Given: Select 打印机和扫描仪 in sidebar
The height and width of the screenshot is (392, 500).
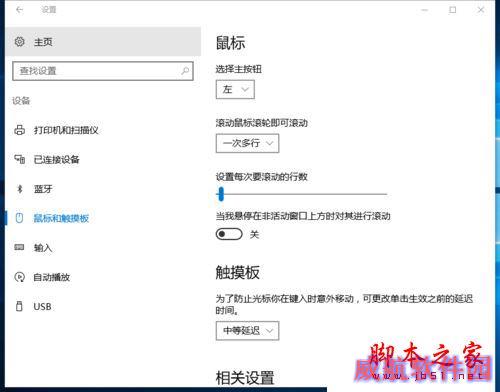Looking at the screenshot, I should (103, 130).
